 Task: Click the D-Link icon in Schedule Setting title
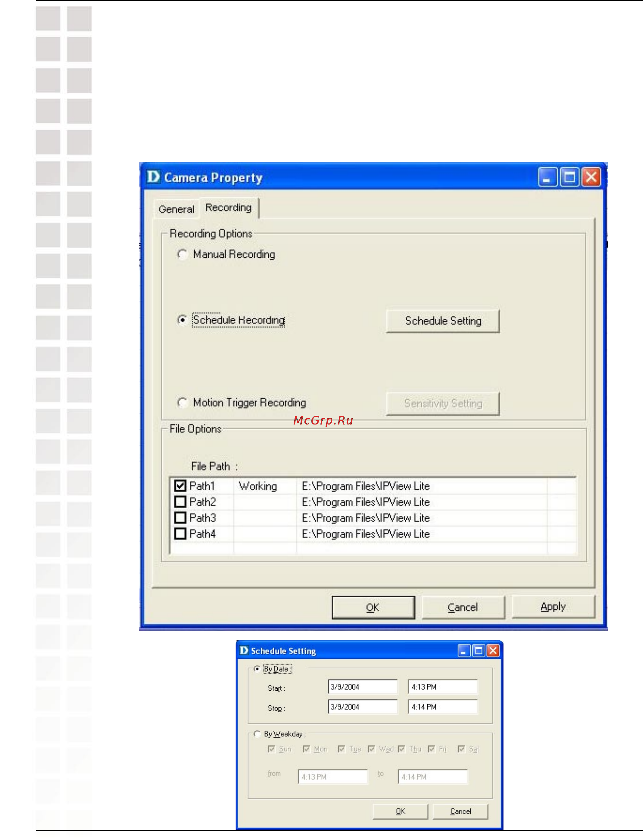tap(244, 650)
